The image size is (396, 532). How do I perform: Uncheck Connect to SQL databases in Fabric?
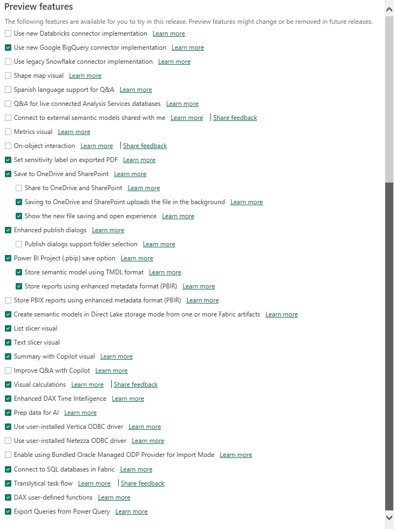8,469
